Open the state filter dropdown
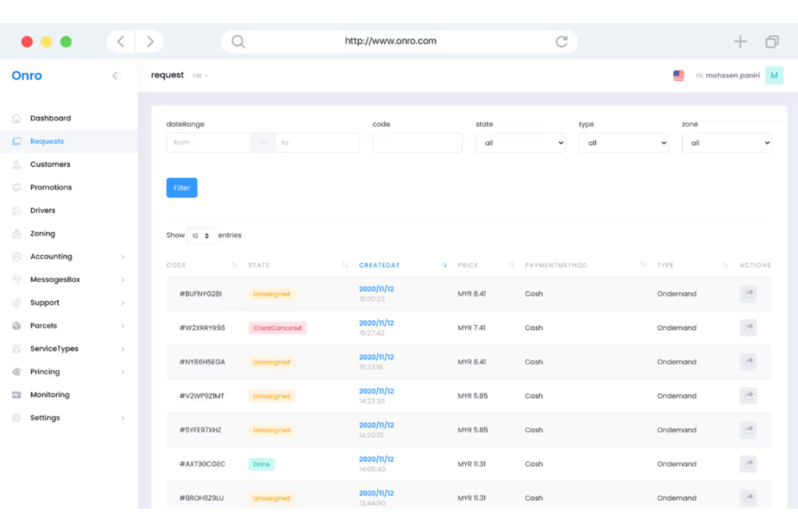 [520, 142]
